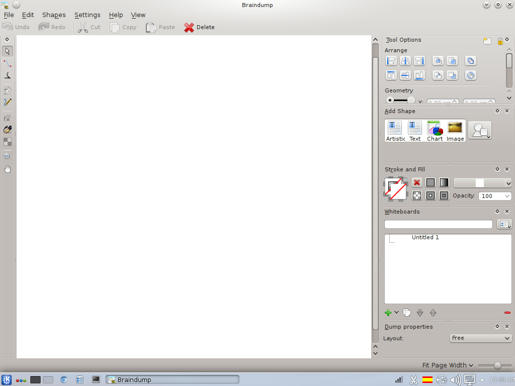515x386 pixels.
Task: Add a Text shape
Action: click(x=415, y=131)
